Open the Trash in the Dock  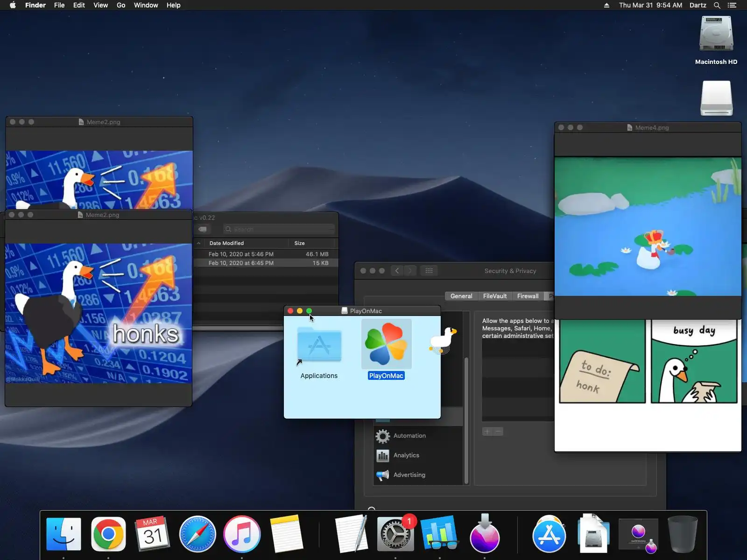[683, 534]
